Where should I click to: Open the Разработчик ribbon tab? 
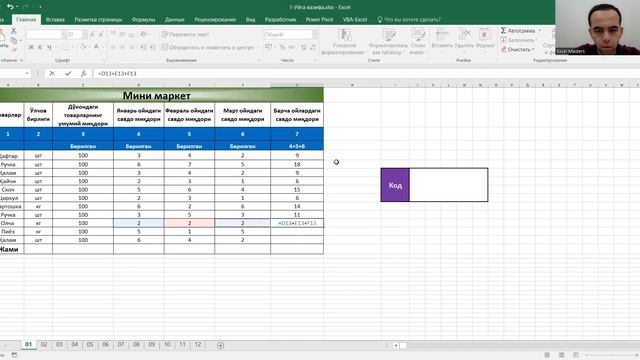click(280, 19)
